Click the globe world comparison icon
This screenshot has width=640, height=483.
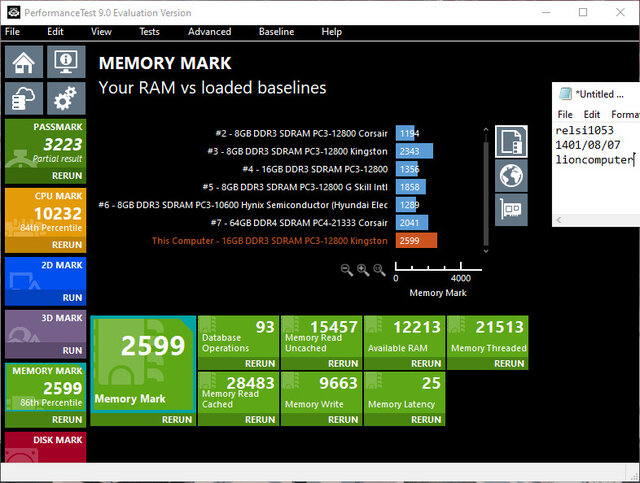[x=511, y=174]
